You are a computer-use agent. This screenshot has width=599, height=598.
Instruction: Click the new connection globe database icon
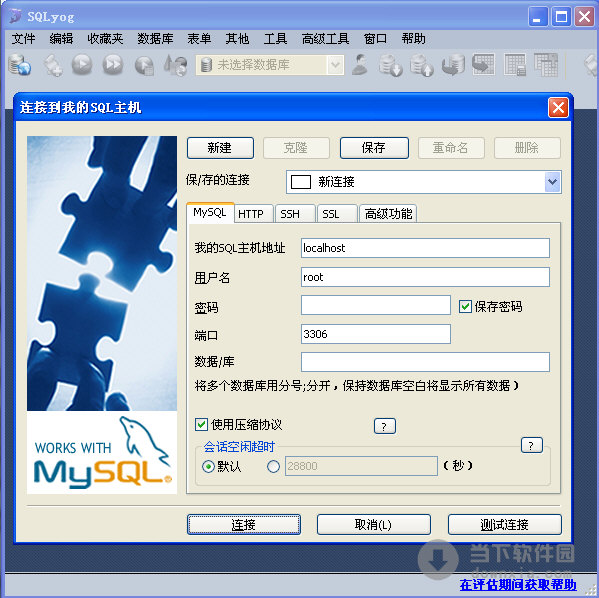pyautogui.click(x=19, y=65)
